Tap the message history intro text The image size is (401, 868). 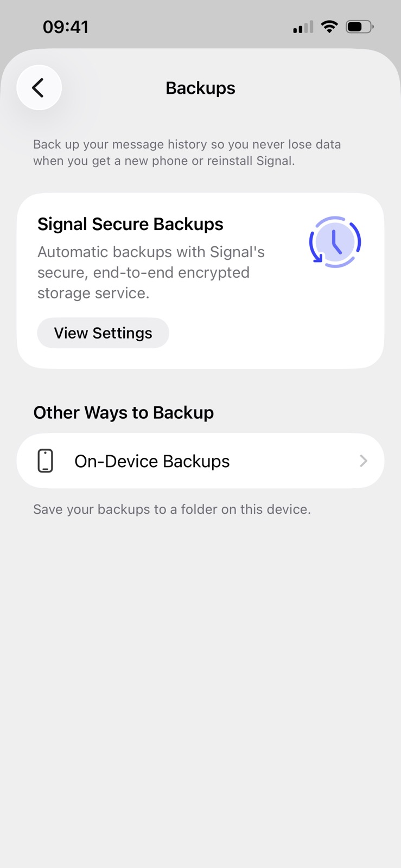coord(187,152)
